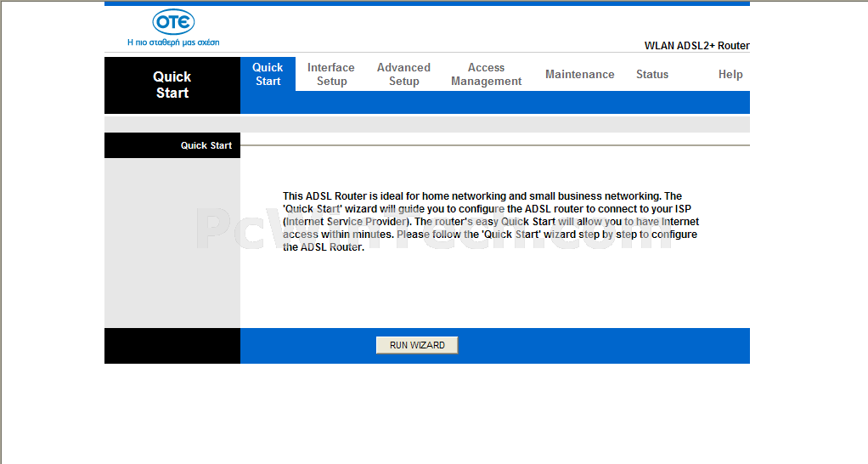
Task: Open the Quick Start tab
Action: (268, 74)
